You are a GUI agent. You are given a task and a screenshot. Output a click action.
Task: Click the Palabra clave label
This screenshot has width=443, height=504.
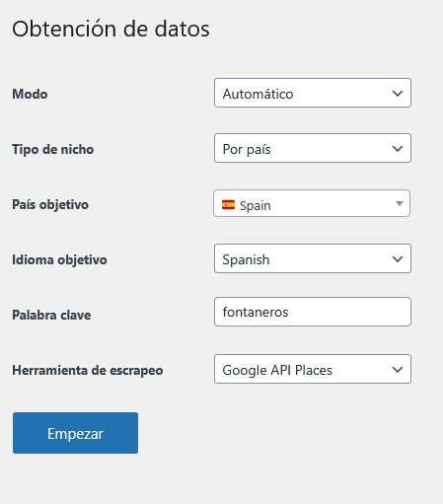[x=51, y=315]
